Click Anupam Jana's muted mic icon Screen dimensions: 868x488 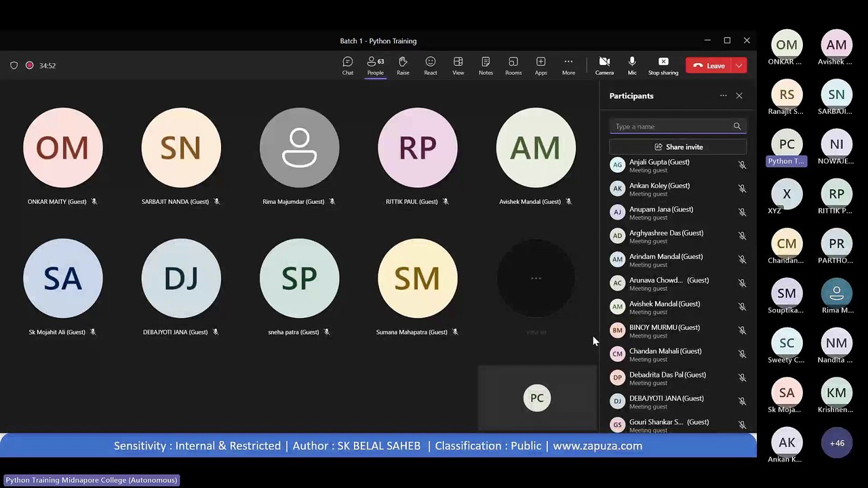tap(742, 213)
